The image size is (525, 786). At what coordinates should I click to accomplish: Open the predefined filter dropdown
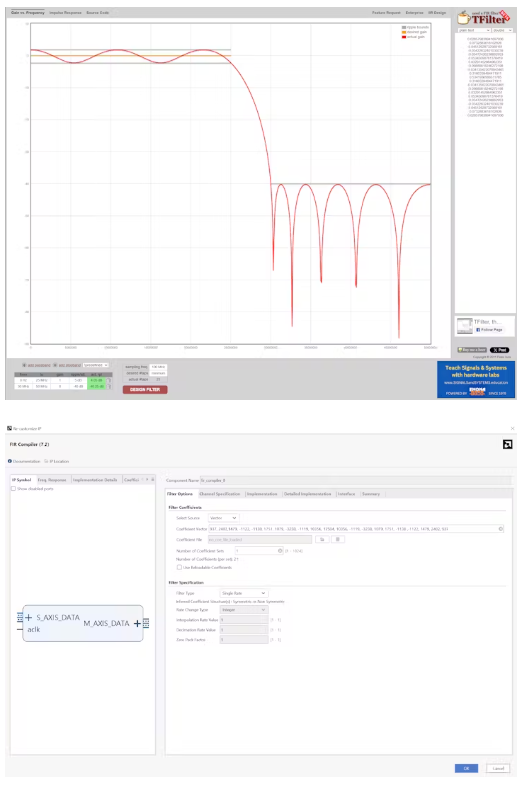pos(96,365)
